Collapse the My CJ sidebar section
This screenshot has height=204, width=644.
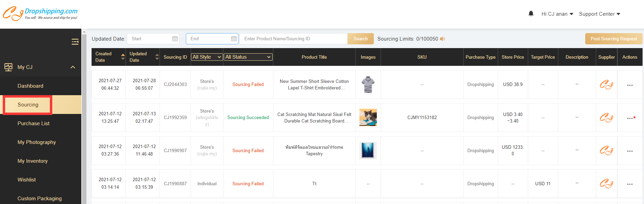point(73,67)
